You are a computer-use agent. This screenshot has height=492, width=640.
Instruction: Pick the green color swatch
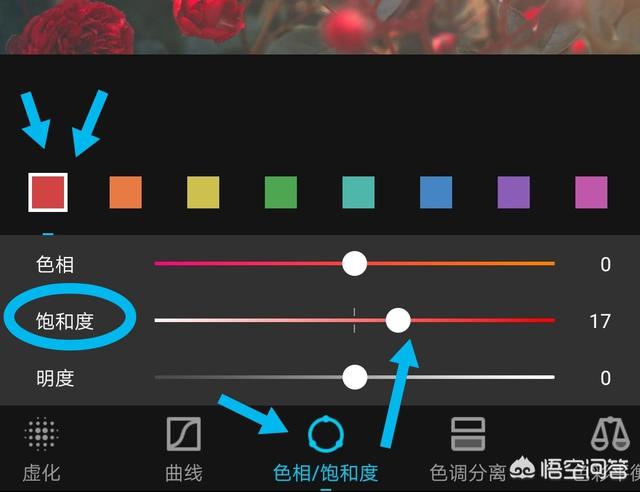pos(281,192)
